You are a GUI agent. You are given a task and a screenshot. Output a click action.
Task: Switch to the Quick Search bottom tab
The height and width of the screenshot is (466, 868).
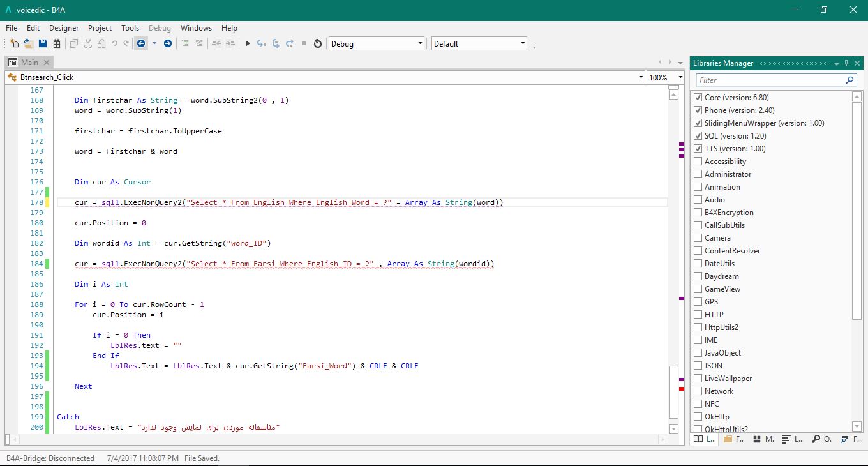pos(822,439)
